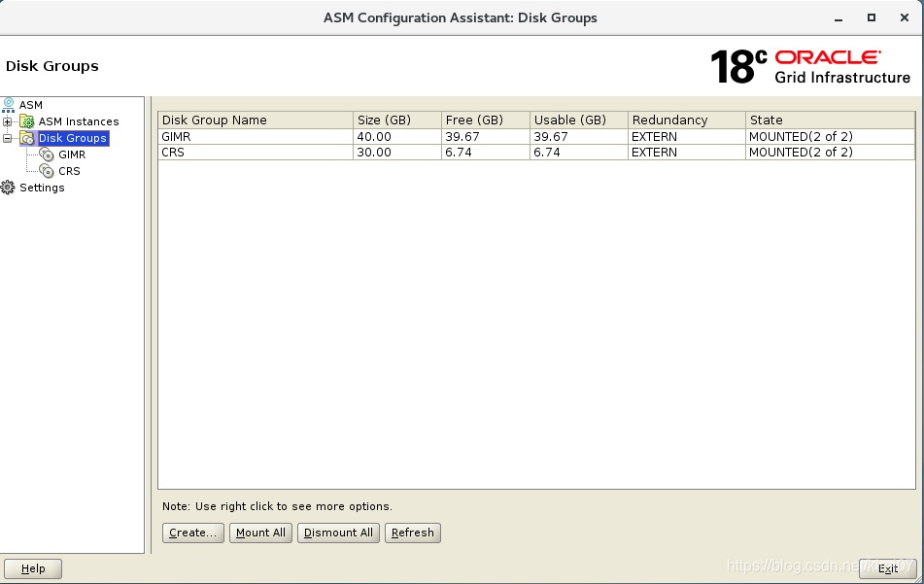Click the Settings gear icon

(8, 188)
